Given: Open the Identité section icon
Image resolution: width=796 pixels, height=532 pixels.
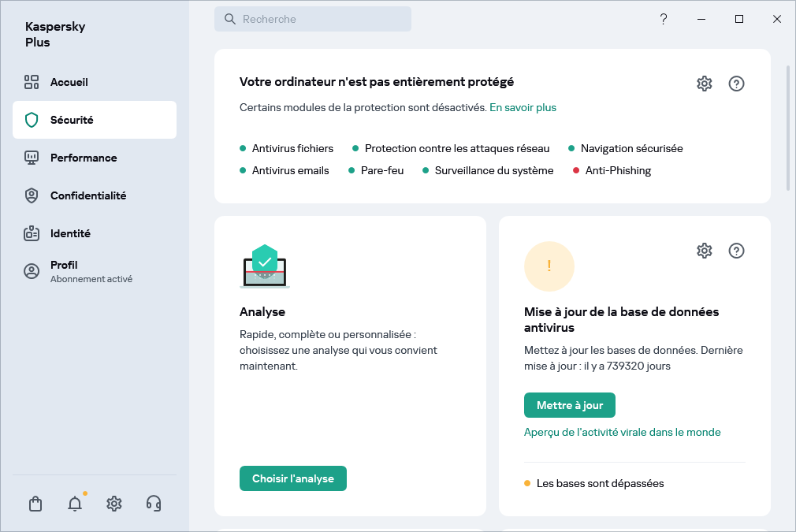Looking at the screenshot, I should 32,233.
